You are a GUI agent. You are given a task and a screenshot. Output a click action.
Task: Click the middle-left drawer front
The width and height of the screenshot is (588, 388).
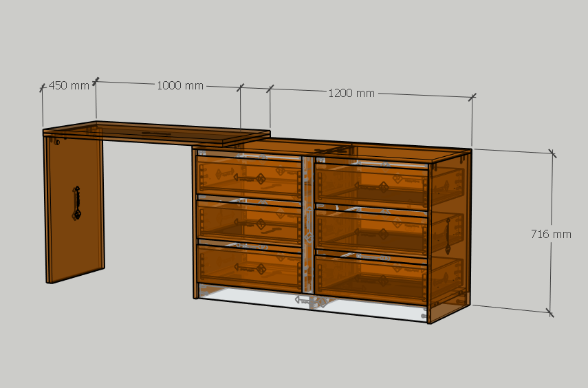(x=249, y=220)
